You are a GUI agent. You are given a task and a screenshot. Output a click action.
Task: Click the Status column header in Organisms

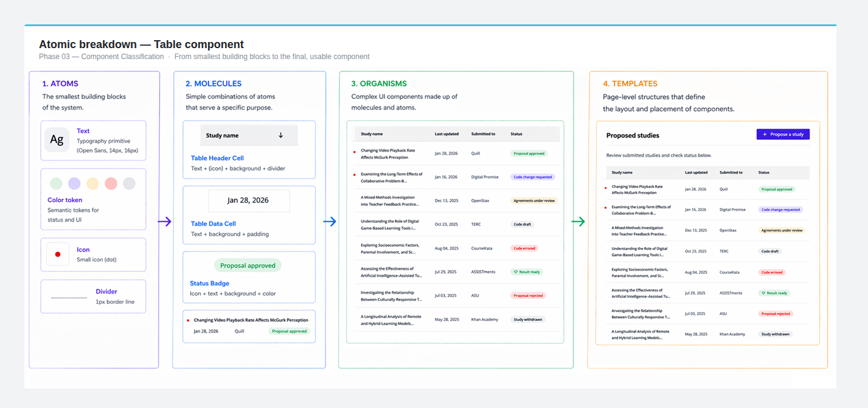[516, 134]
